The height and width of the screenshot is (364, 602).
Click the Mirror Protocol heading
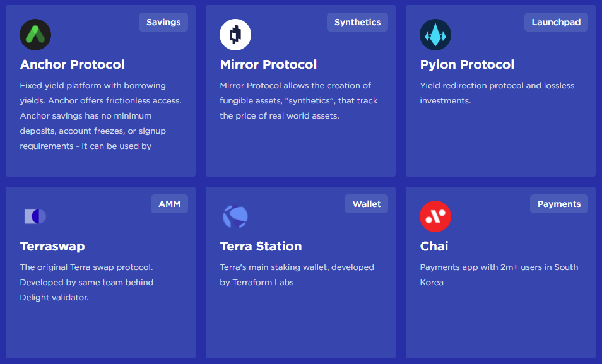tap(268, 64)
